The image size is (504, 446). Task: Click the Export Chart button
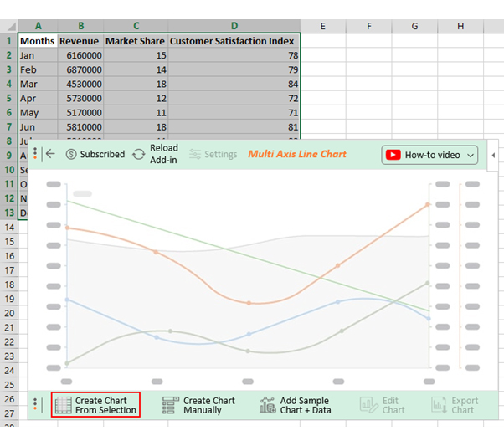(455, 405)
